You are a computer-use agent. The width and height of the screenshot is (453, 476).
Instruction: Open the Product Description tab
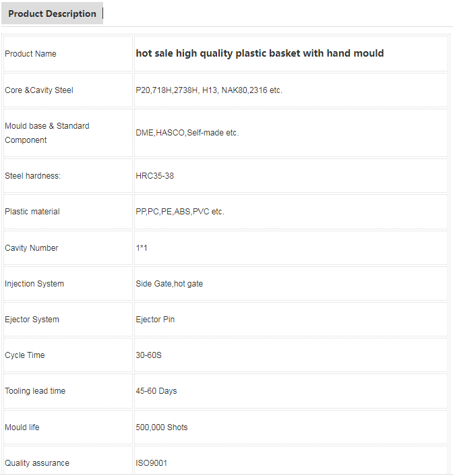52,13
